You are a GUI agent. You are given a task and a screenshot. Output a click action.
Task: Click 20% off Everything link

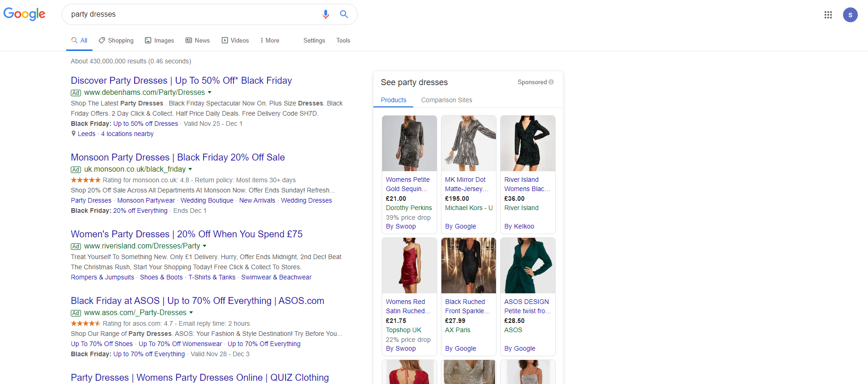pyautogui.click(x=140, y=211)
